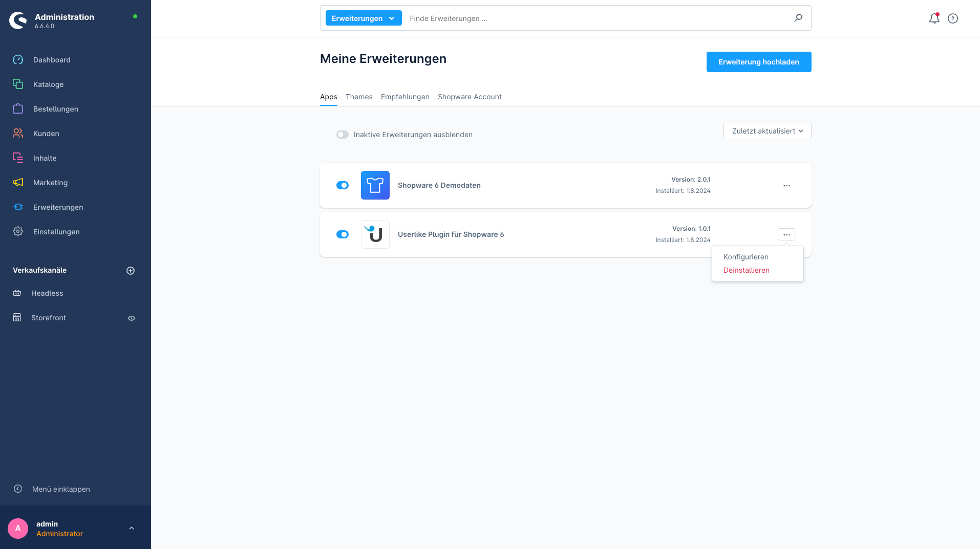Screen dimensions: 980x549
Task: Open the Erweiterungen search type dropdown
Action: pos(364,18)
